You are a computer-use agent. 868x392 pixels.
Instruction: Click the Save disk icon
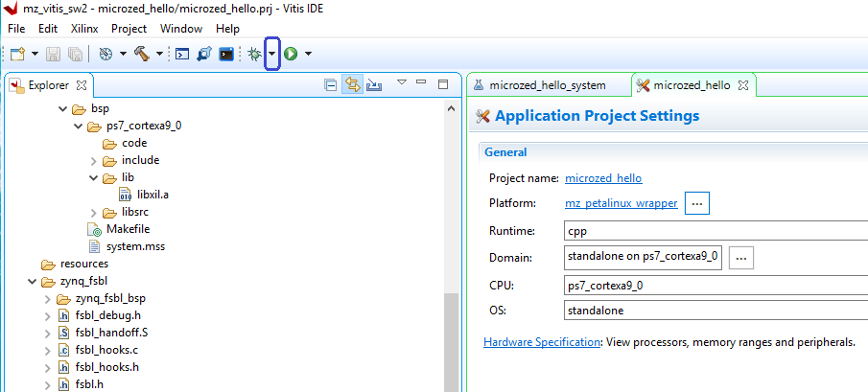coord(53,54)
